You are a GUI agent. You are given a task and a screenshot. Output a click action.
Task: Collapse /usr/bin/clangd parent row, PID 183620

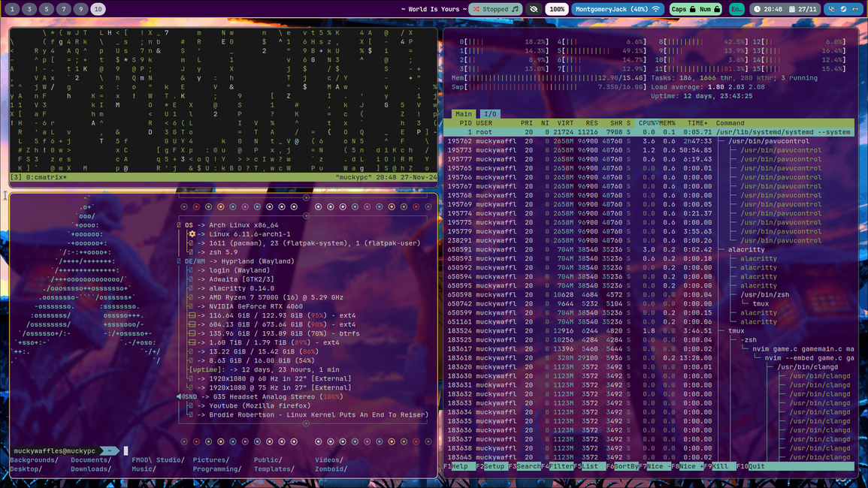649,367
